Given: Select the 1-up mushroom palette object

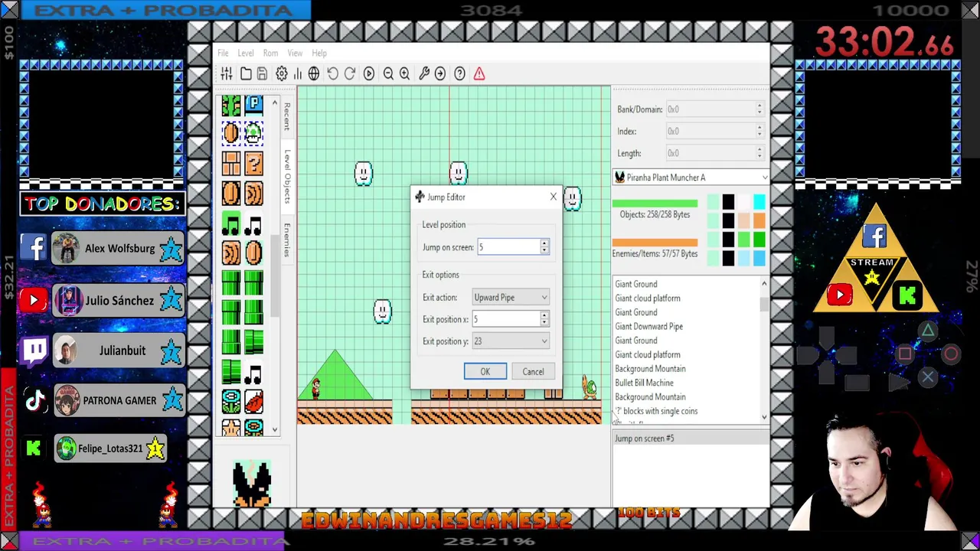Looking at the screenshot, I should coord(253,134).
